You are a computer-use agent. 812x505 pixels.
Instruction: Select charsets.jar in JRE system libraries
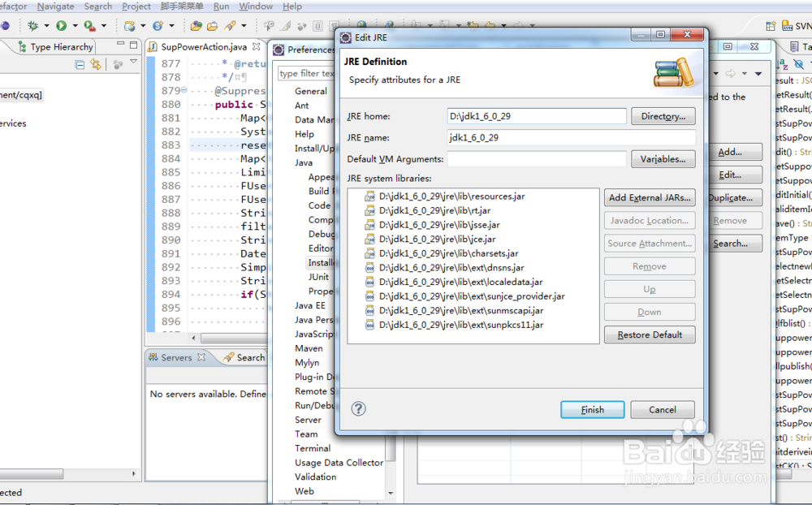click(448, 253)
